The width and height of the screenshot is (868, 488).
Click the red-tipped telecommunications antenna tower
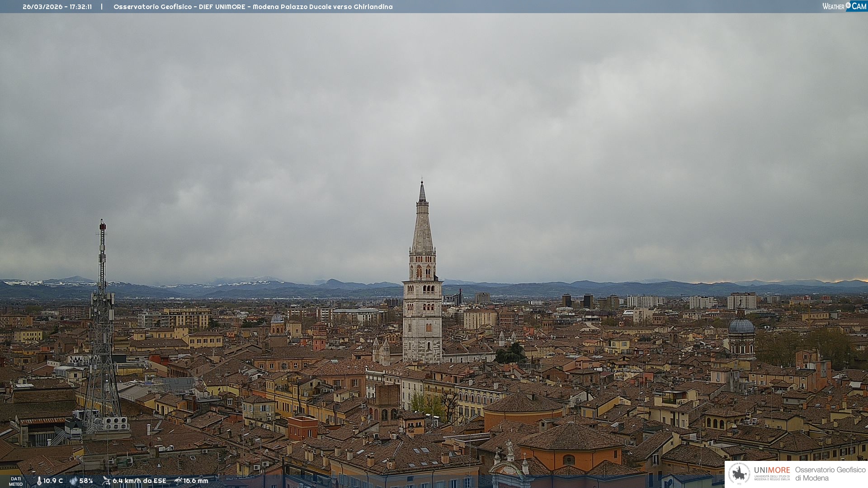(102, 316)
